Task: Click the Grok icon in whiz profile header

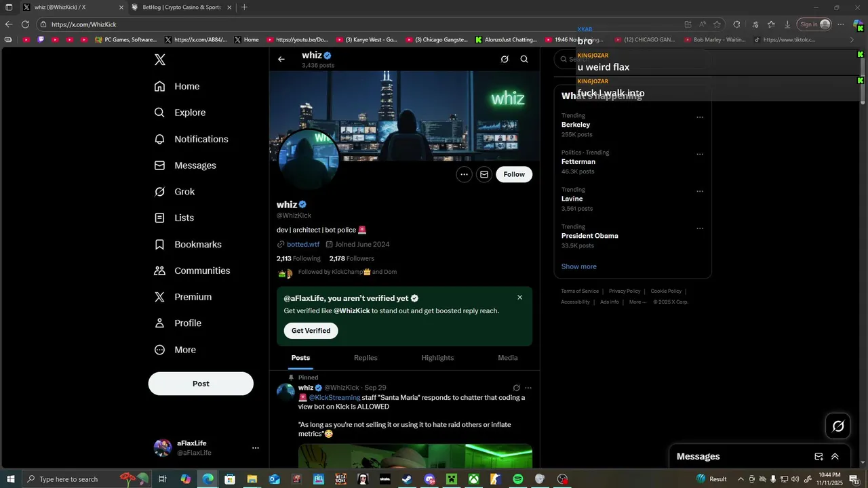Action: [505, 59]
